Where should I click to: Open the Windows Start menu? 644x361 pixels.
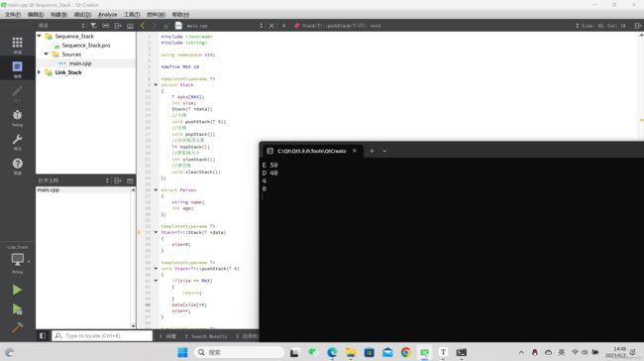click(x=182, y=352)
